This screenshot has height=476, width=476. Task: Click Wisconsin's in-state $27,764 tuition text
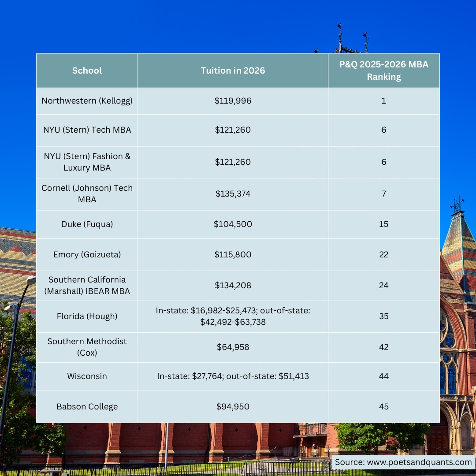pos(190,376)
